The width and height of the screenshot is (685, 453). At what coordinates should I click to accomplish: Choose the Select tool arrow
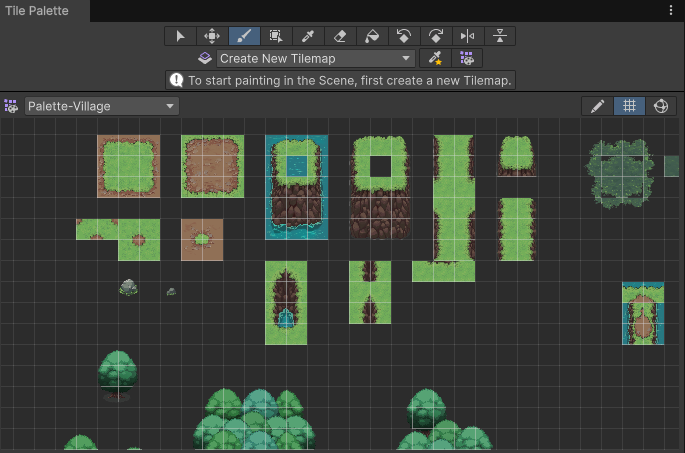(180, 36)
